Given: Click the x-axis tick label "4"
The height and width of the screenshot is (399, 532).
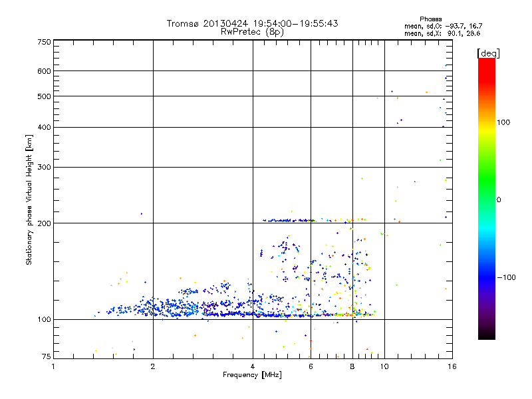Looking at the screenshot, I should [x=253, y=366].
